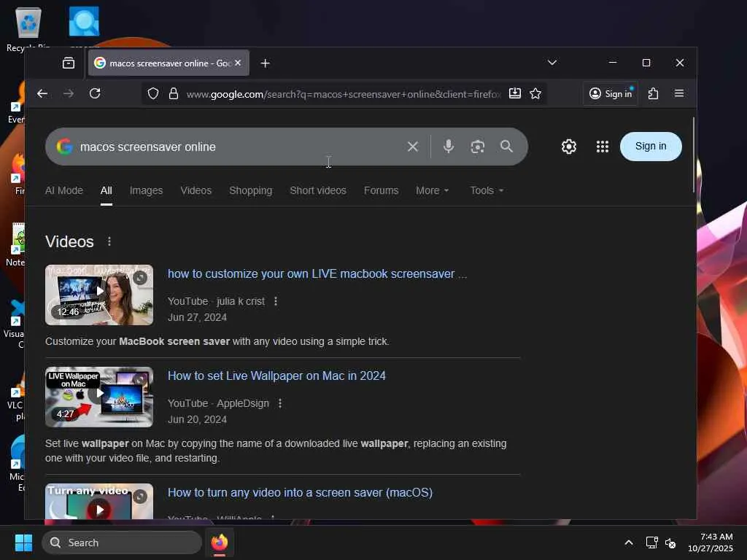Click Firefox toolbar Sign in account button
Viewport: 747px width, 560px height.
pyautogui.click(x=611, y=94)
